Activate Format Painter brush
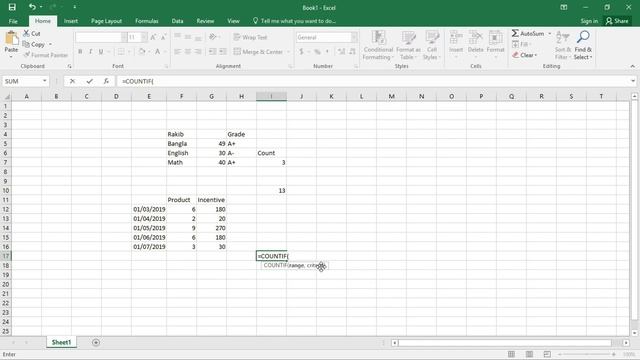The image size is (640, 360). click(x=27, y=55)
